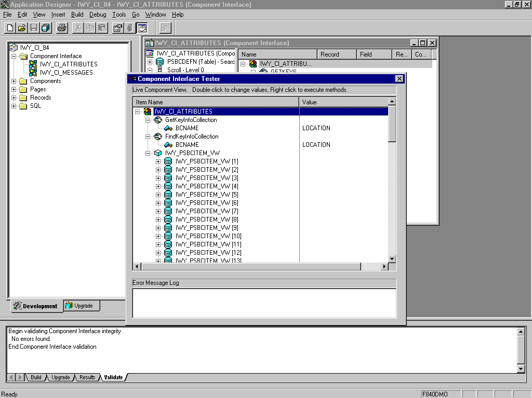
Task: Open the File menu
Action: [7, 15]
